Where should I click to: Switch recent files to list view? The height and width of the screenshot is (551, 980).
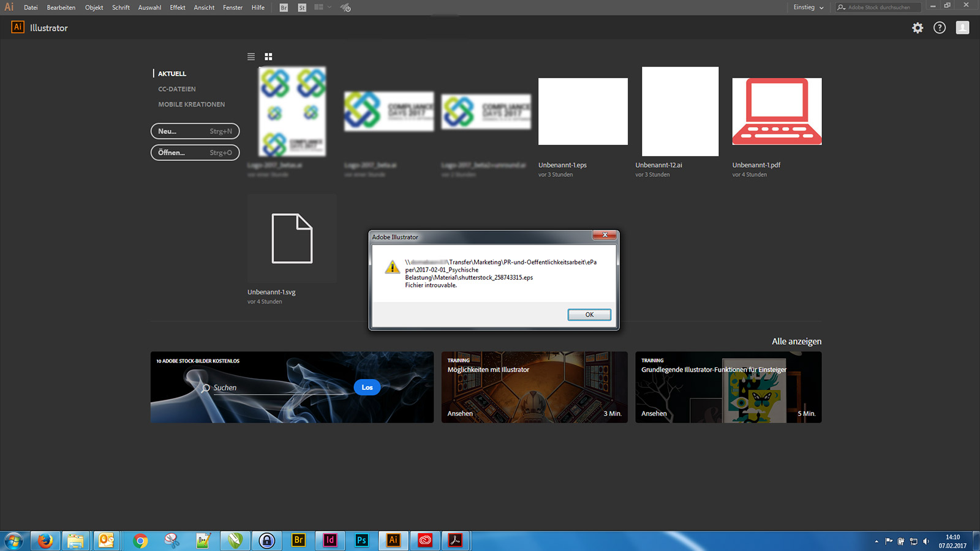251,56
